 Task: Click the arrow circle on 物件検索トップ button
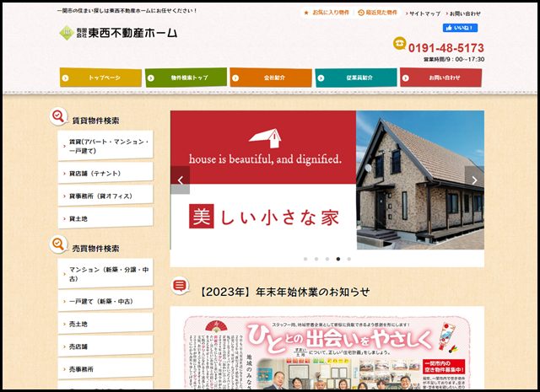(x=150, y=78)
